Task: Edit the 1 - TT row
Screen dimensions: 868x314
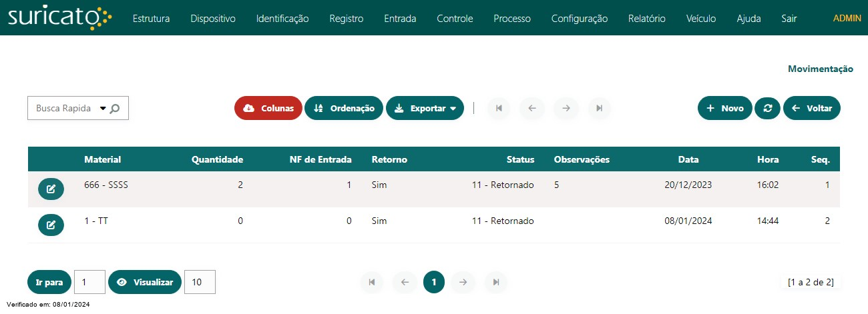Action: coord(51,225)
